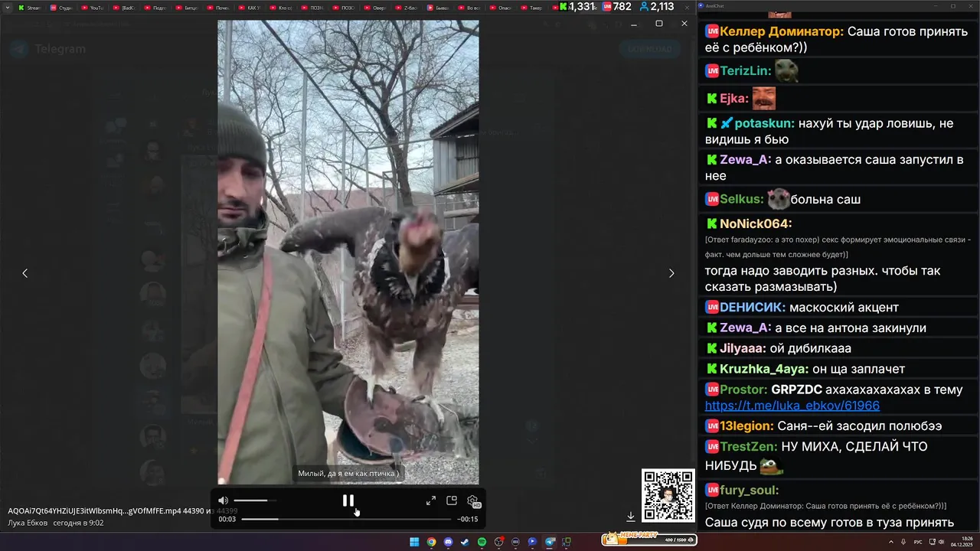This screenshot has height=551, width=980.
Task: Open Discord from the taskbar
Action: click(x=448, y=542)
